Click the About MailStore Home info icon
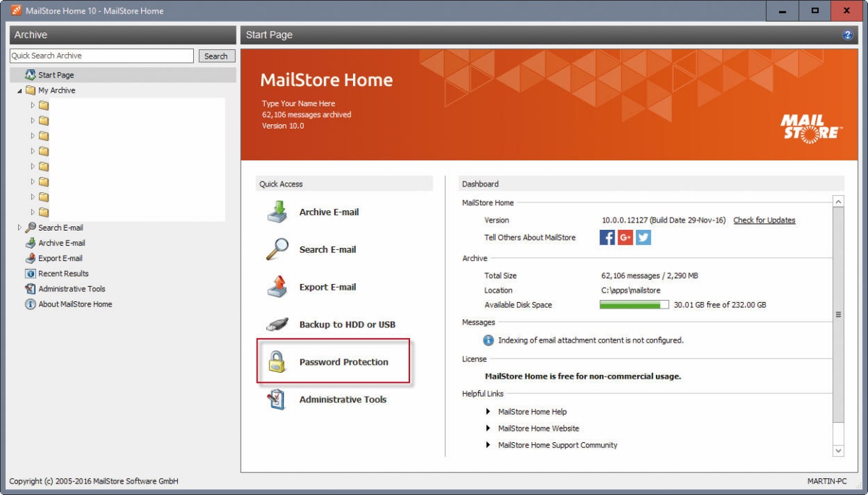The width and height of the screenshot is (868, 495). tap(30, 304)
